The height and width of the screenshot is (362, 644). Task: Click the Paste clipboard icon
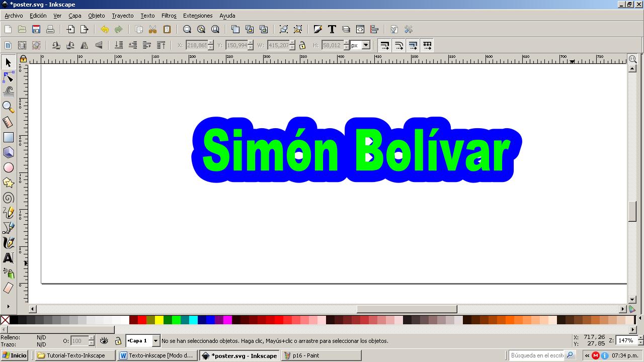[167, 30]
